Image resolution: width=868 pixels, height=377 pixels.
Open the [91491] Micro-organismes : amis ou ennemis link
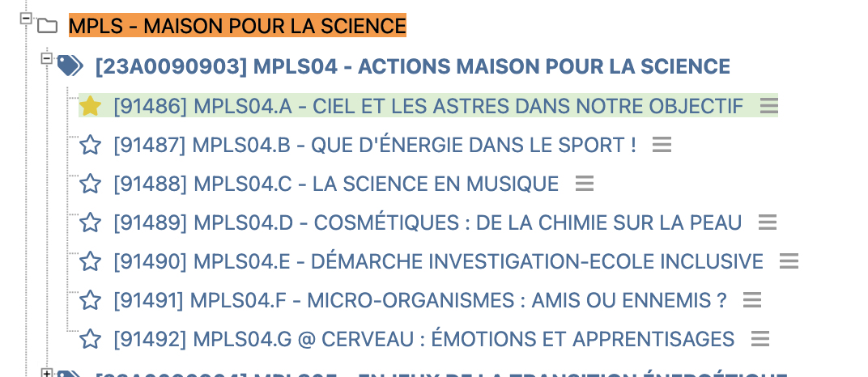click(x=419, y=300)
